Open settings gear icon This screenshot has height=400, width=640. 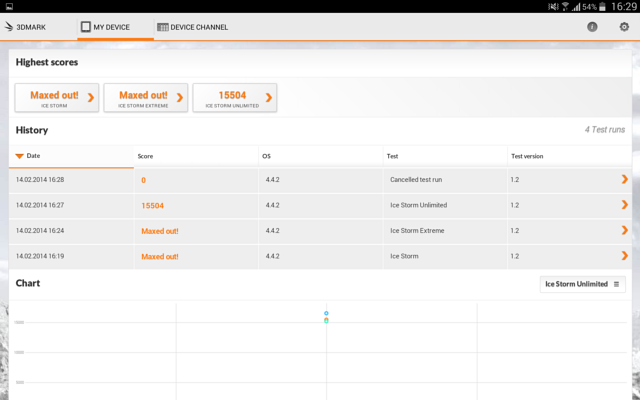pos(624,27)
